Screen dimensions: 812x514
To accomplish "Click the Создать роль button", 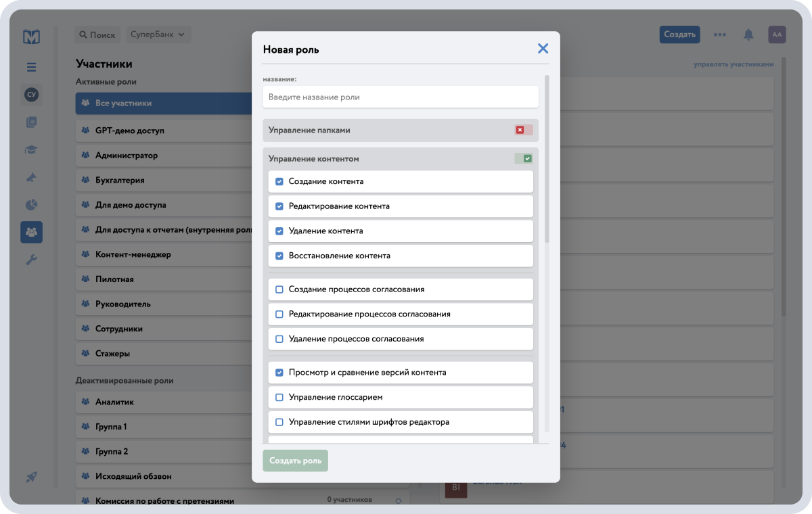I will click(x=295, y=460).
